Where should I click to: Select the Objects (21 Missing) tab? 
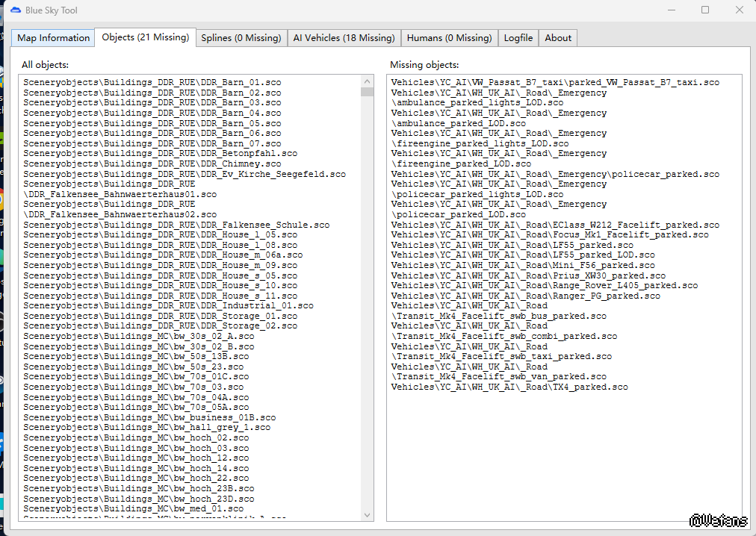[x=145, y=37]
